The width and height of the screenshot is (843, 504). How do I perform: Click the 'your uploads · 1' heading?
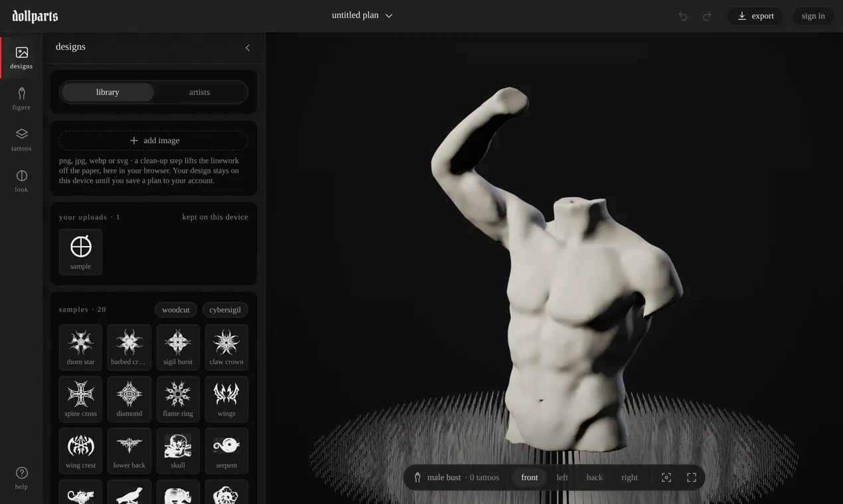tap(90, 217)
